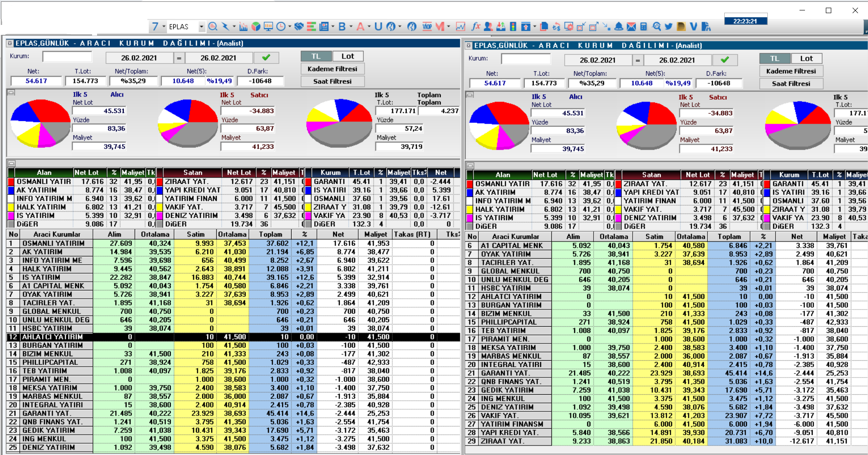Select AHLATCI YATIRIM row in left table
The height and width of the screenshot is (455, 868).
[x=234, y=337]
